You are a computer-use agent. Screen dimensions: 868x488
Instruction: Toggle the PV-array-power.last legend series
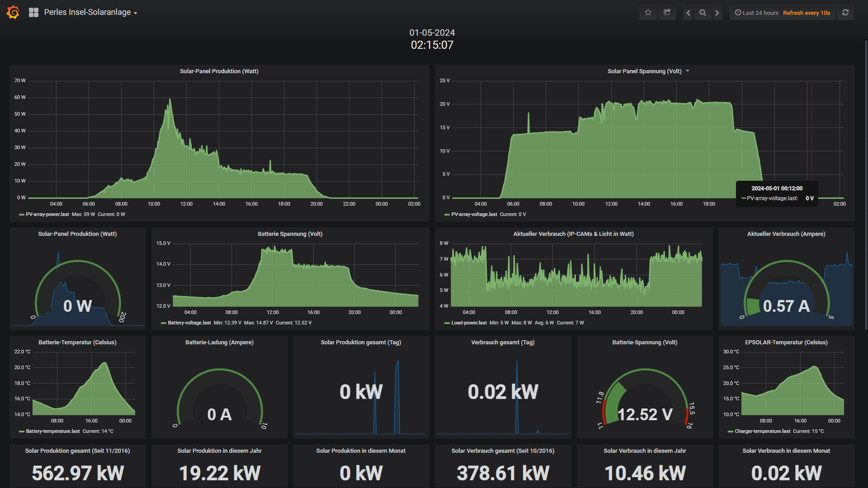coord(47,214)
